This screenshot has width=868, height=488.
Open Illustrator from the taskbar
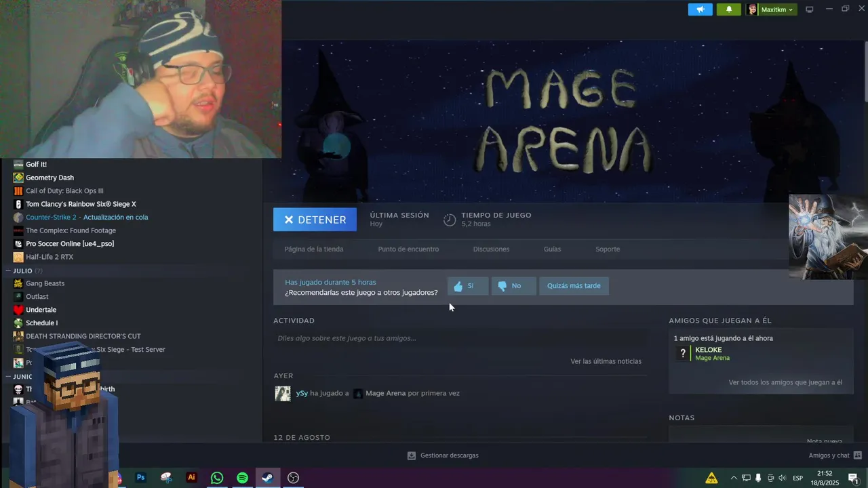pos(191,478)
